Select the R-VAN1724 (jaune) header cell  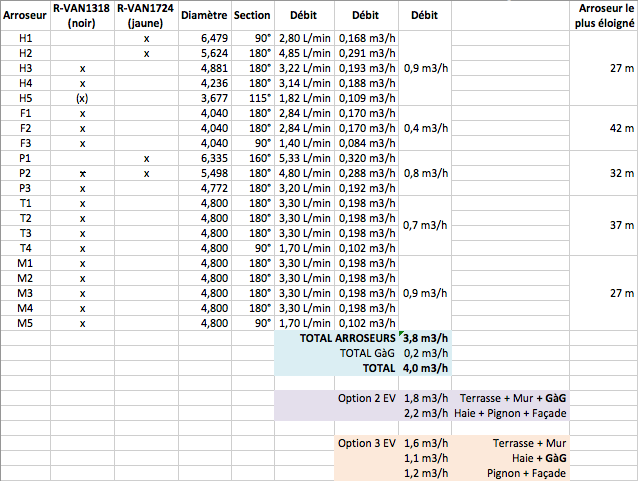146,16
